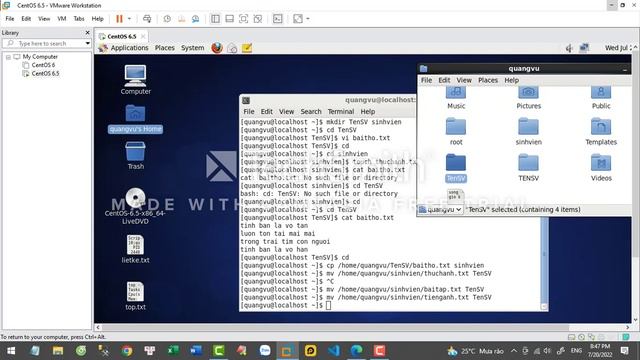This screenshot has width=640, height=360.
Task: Open the VMware Tabs menu
Action: [79, 19]
